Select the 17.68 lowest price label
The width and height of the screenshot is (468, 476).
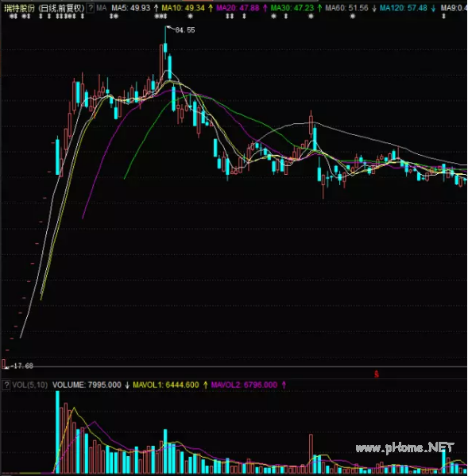23,366
